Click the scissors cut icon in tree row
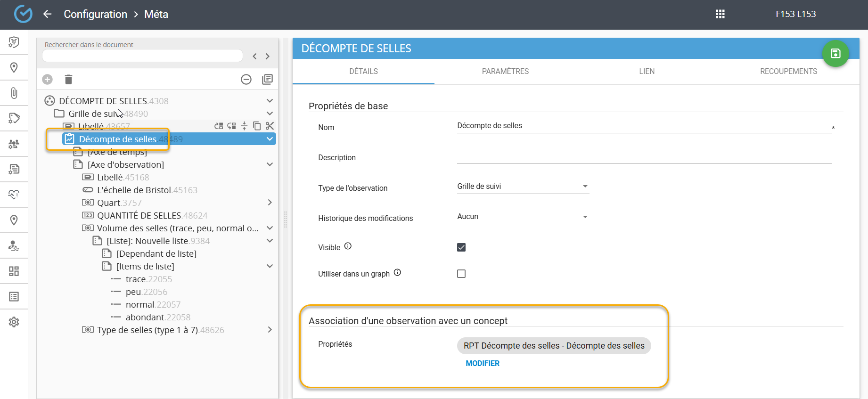This screenshot has height=399, width=868. click(x=270, y=126)
